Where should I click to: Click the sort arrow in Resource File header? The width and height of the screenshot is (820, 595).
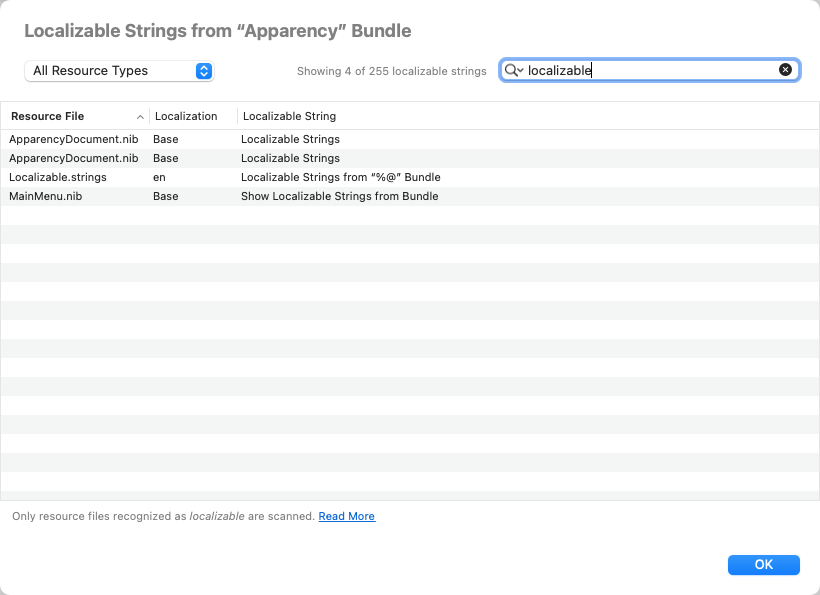pyautogui.click(x=140, y=116)
